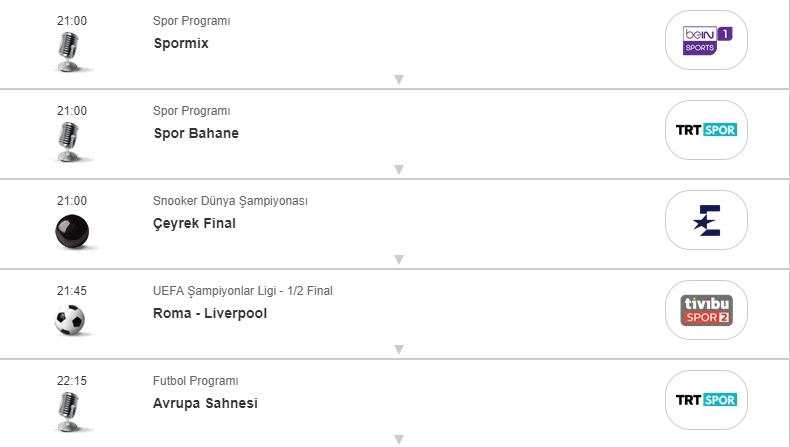Select the Çeyrek Final event title
The height and width of the screenshot is (447, 790).
click(194, 223)
